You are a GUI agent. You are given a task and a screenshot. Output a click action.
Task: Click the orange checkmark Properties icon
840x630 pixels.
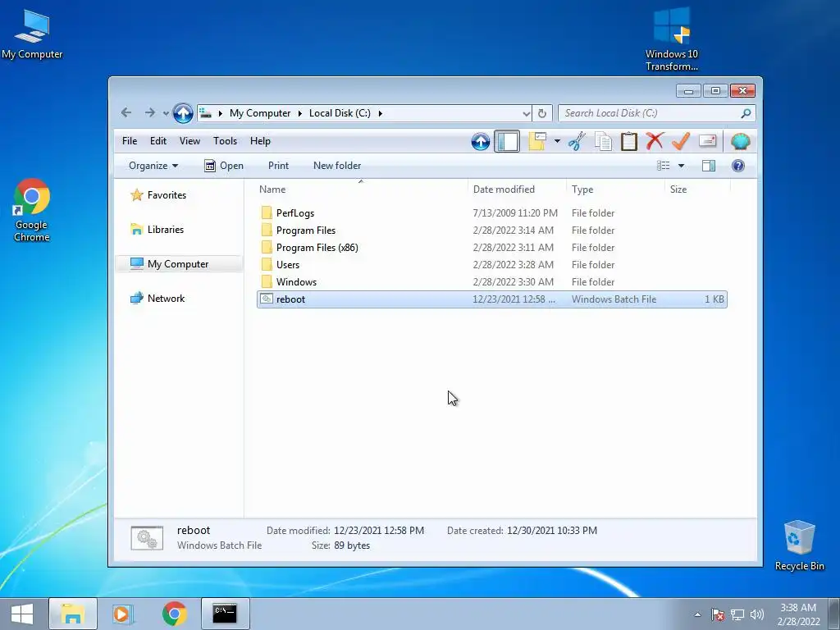[681, 141]
